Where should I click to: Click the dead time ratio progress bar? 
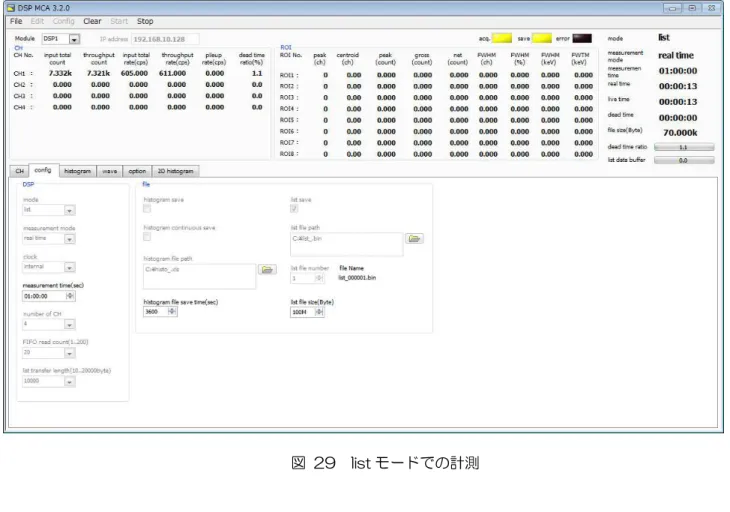(x=683, y=147)
